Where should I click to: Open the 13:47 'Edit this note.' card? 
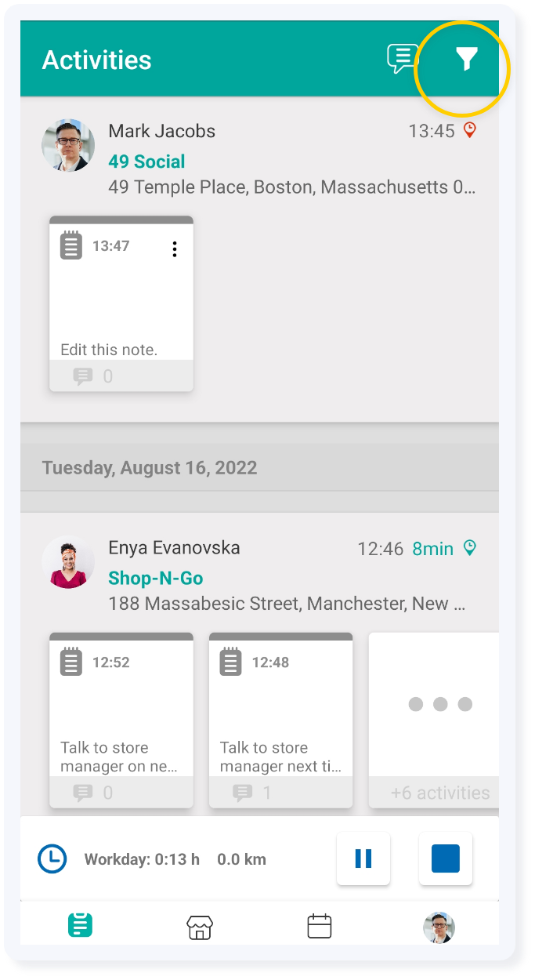[x=121, y=304]
